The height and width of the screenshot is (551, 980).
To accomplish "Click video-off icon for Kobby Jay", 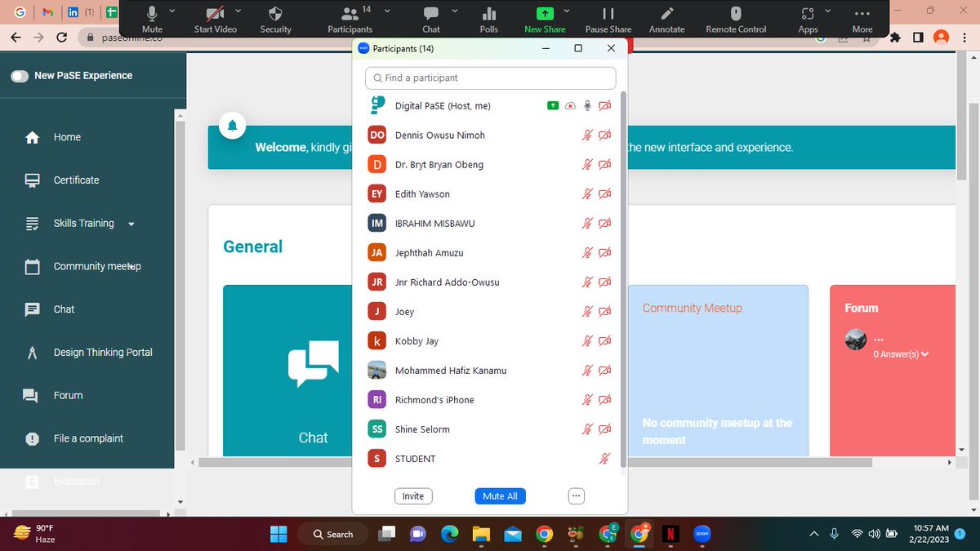I will point(605,341).
